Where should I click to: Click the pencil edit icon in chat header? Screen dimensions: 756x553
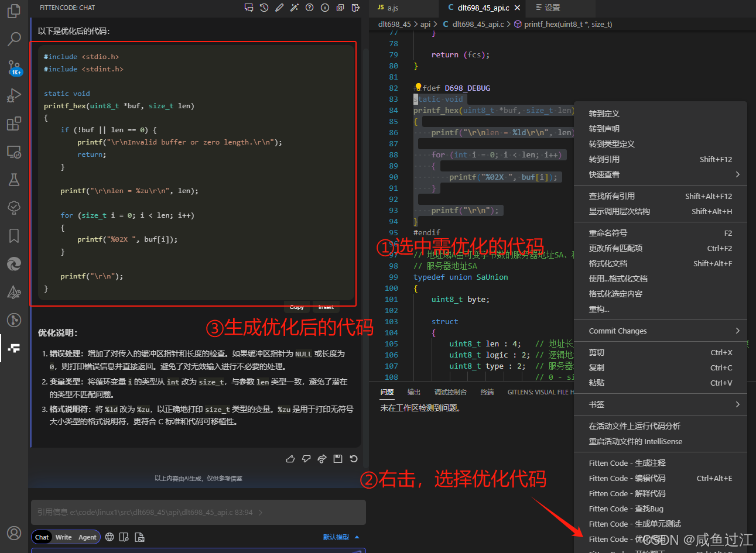tap(279, 8)
